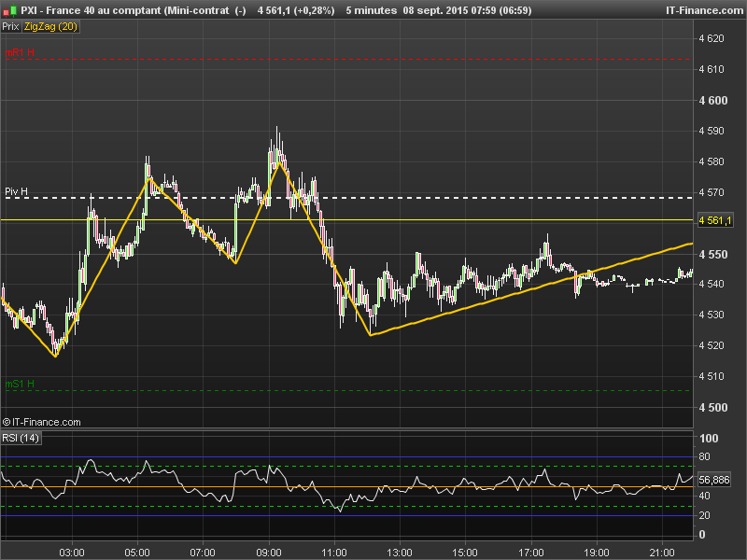Screen dimensions: 747x560
Task: Click the 4 590 price axis label
Action: pos(712,131)
